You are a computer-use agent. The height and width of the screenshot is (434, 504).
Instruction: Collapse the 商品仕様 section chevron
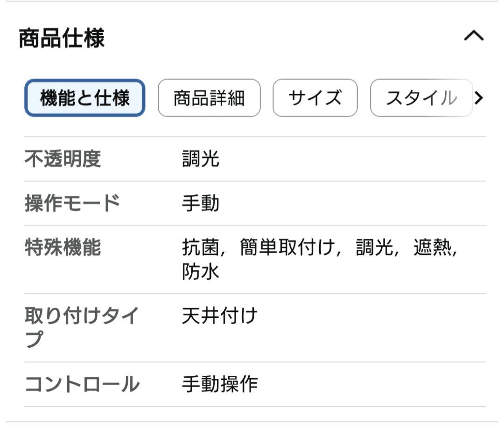[x=474, y=36]
